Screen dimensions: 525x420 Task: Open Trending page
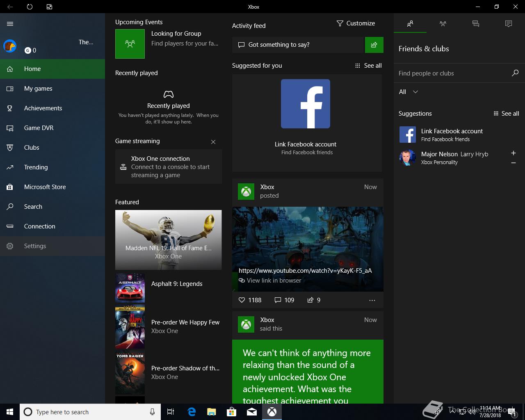point(52,167)
